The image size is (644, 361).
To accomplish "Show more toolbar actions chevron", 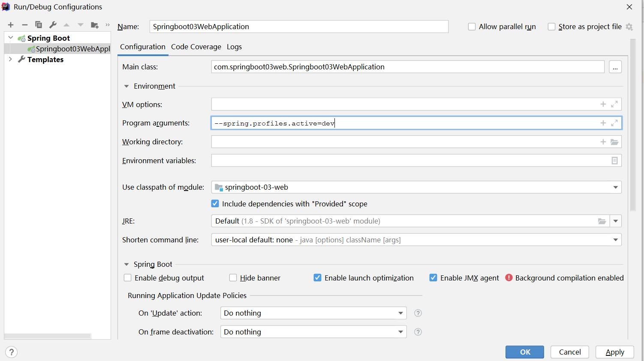I will point(108,25).
